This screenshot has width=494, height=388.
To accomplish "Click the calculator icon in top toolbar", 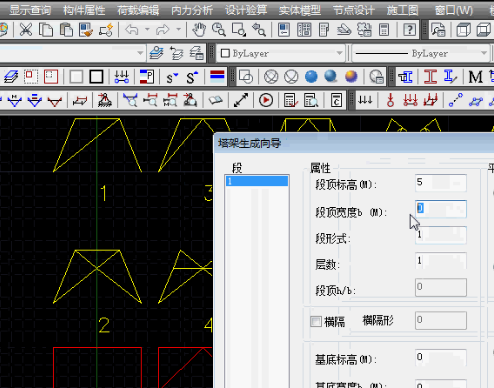I will click(384, 30).
